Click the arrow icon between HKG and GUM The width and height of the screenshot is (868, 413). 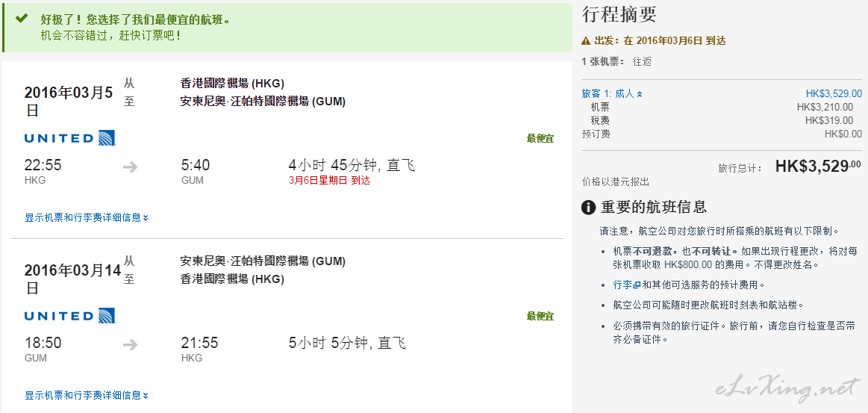tap(131, 167)
